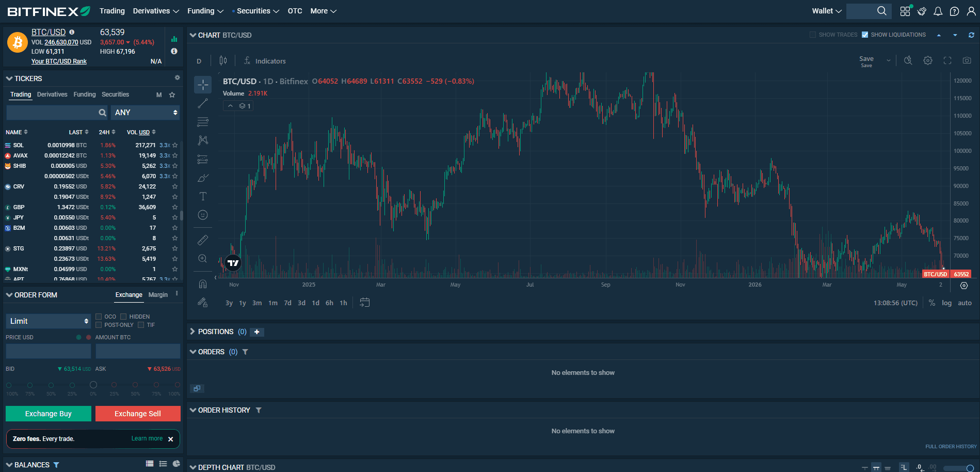
Task: Open Learn more about zero fees
Action: tap(147, 438)
